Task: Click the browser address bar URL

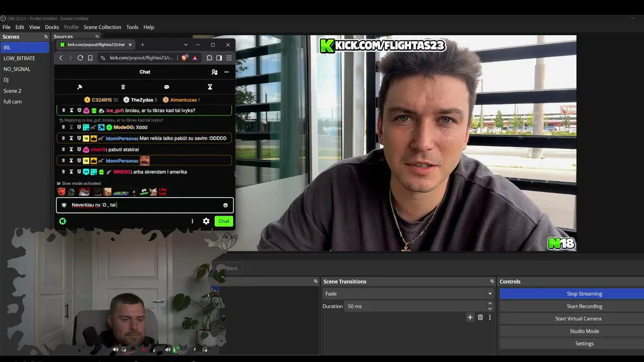Action: click(x=141, y=58)
